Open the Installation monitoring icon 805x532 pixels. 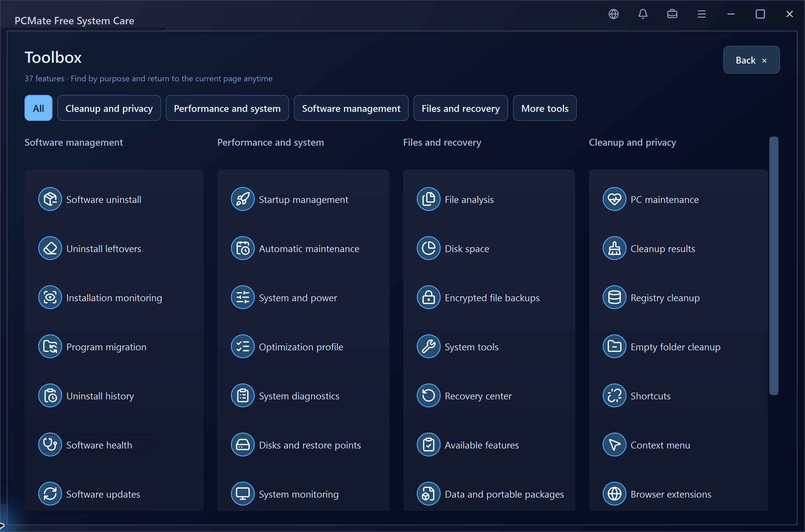coord(50,298)
